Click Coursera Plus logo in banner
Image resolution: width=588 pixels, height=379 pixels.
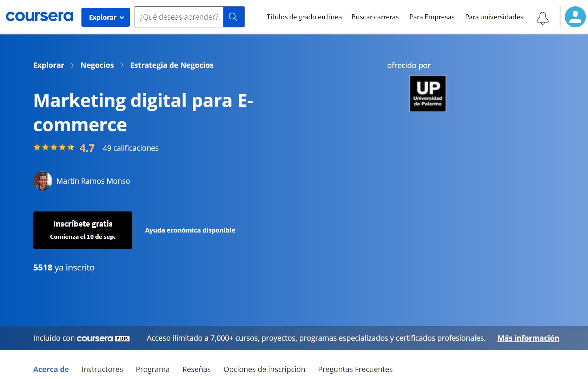tap(103, 338)
